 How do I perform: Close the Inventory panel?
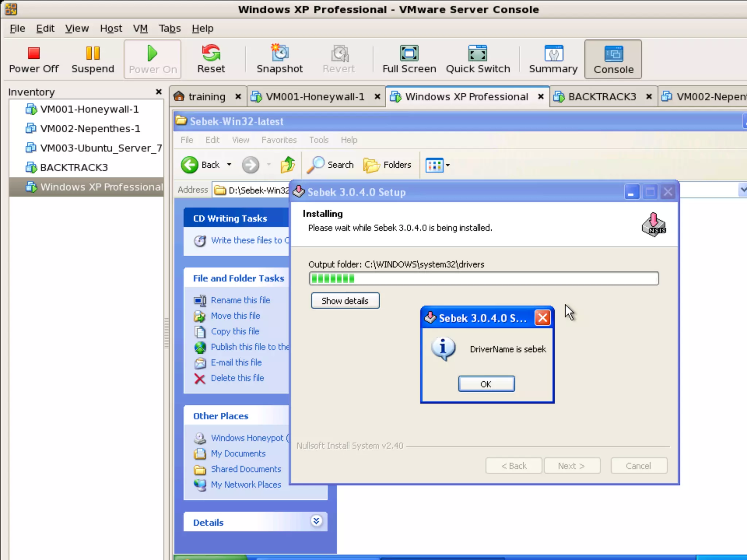tap(159, 92)
